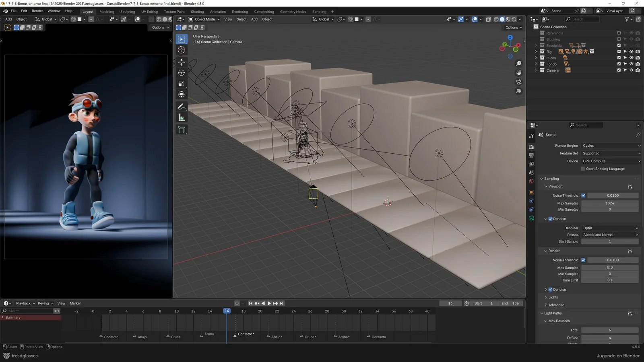644x362 pixels.
Task: Click the Options button in the viewport header
Action: click(513, 27)
